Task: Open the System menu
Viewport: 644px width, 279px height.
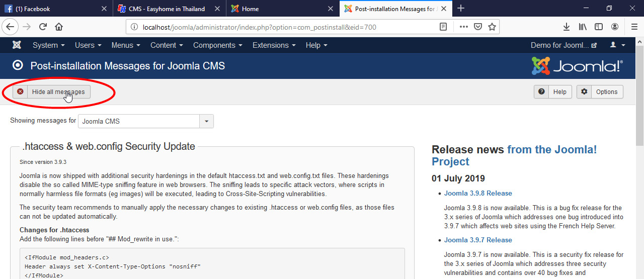Action: pos(49,45)
